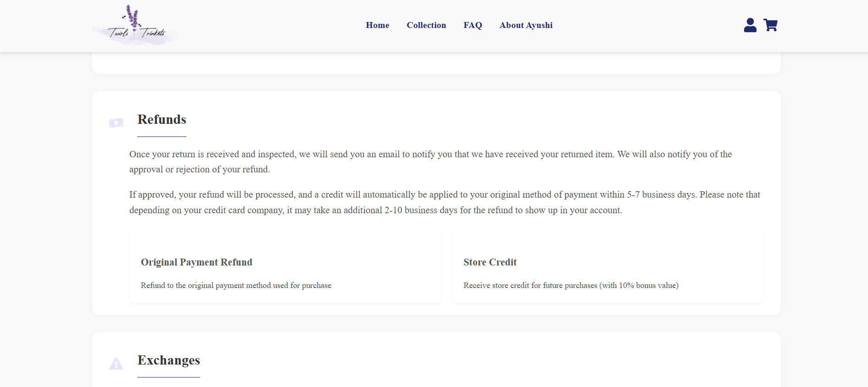Open the About Ayushi page
Screen dimensions: 868x387
tap(526, 25)
